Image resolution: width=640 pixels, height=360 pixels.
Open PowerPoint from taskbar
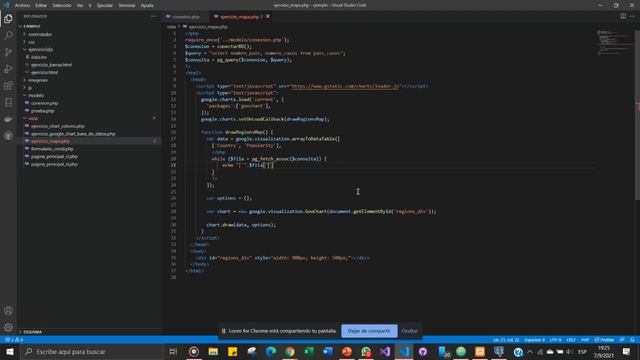(347, 351)
